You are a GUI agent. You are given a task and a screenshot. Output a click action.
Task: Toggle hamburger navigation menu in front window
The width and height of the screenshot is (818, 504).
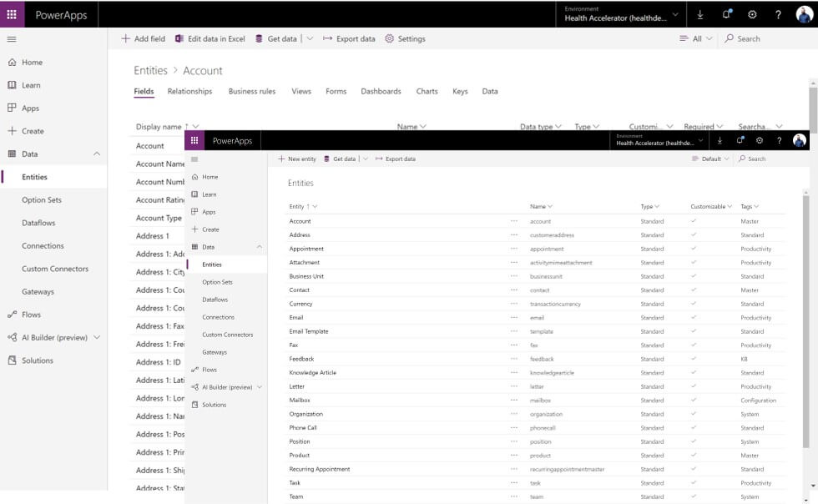pos(194,159)
